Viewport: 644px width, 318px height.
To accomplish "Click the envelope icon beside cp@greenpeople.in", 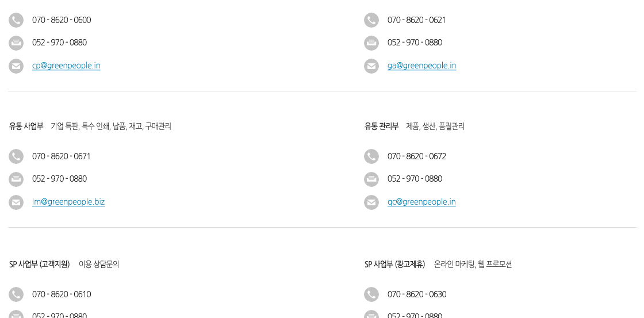I will pos(16,66).
